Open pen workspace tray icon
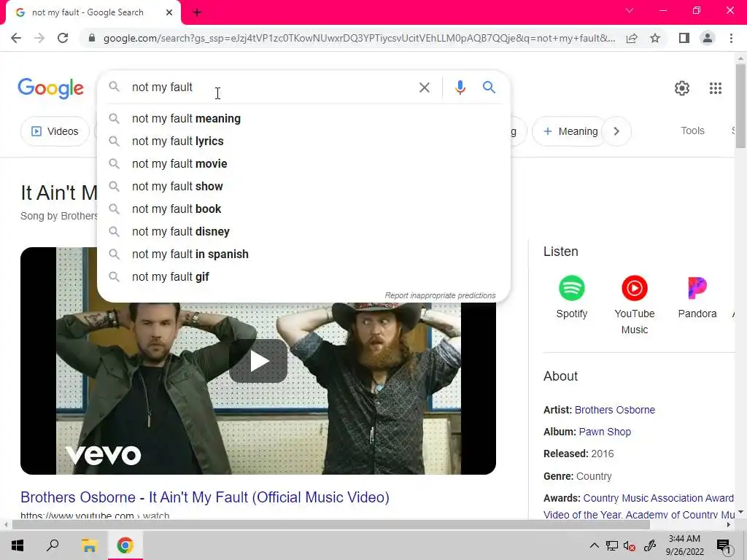Viewport: 747px width, 560px height. click(x=649, y=546)
